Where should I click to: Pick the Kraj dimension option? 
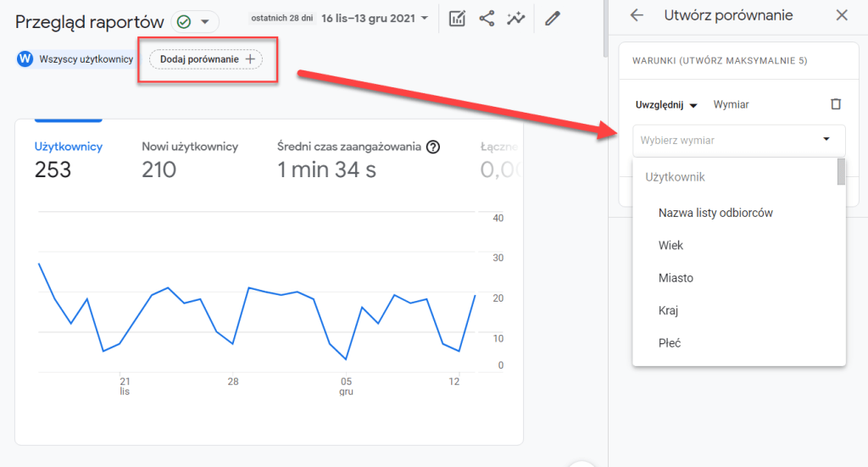point(668,311)
